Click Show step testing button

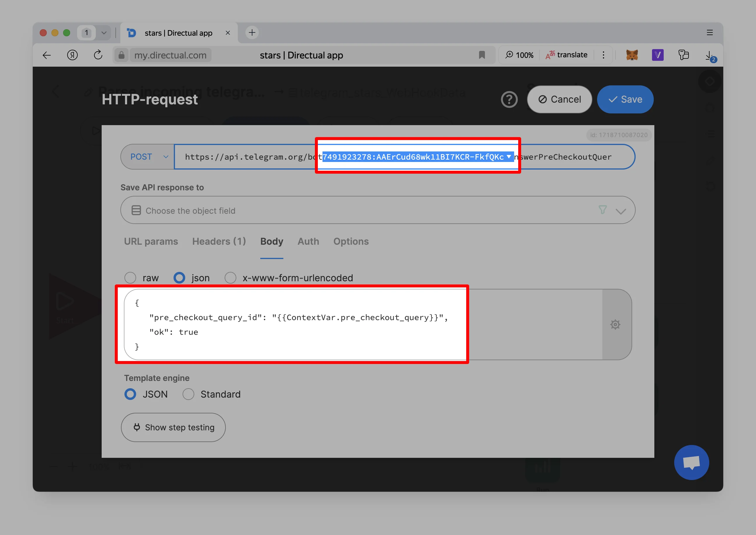click(x=173, y=427)
